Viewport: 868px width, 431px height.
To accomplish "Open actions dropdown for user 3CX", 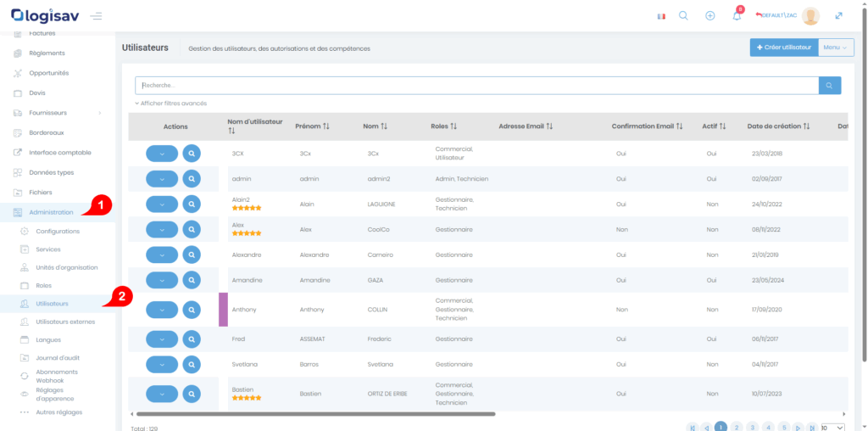I will (162, 154).
